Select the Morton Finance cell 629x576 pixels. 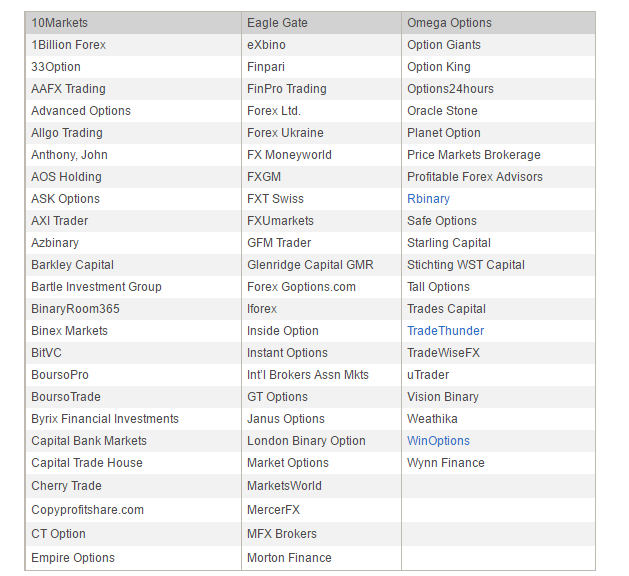[289, 558]
